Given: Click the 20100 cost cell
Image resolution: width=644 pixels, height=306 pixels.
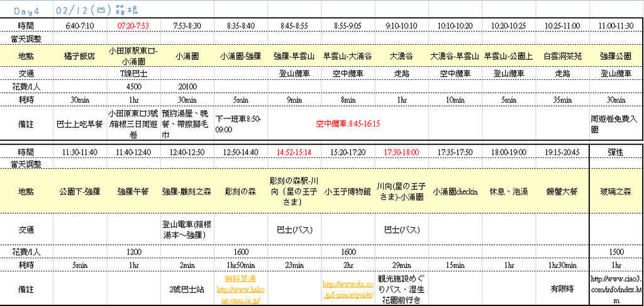Looking at the screenshot, I should tap(187, 87).
